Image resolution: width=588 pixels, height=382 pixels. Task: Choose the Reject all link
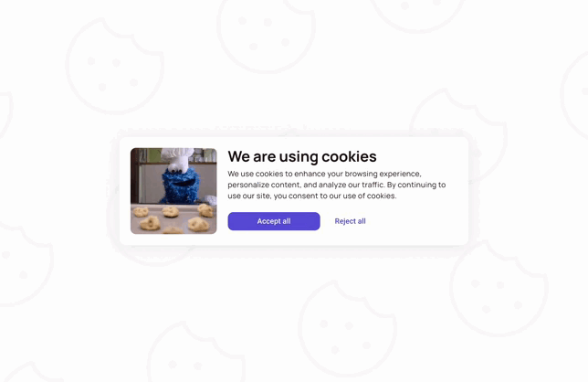coord(350,221)
